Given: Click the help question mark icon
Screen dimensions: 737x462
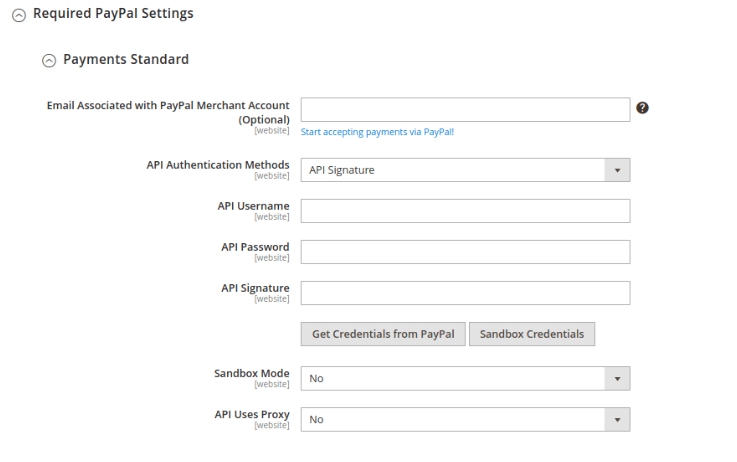Looking at the screenshot, I should (x=642, y=108).
